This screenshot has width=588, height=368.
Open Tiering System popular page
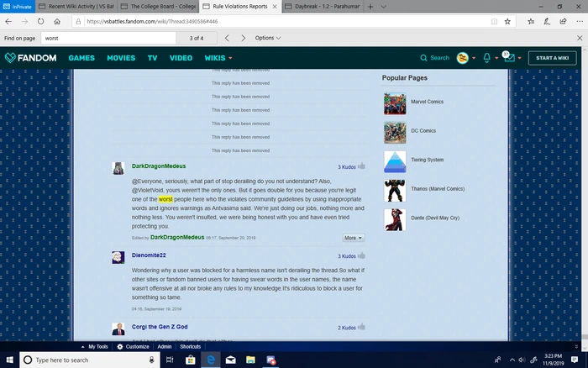(427, 160)
